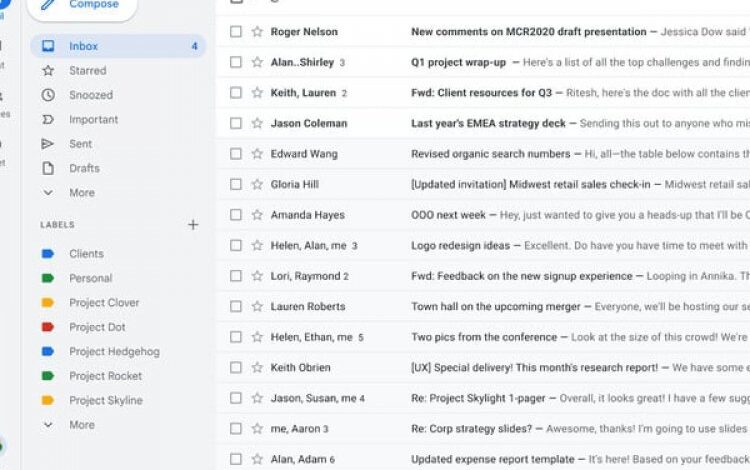Select the checkbox for Edward Wang email
This screenshot has height=470, width=750.
point(236,154)
